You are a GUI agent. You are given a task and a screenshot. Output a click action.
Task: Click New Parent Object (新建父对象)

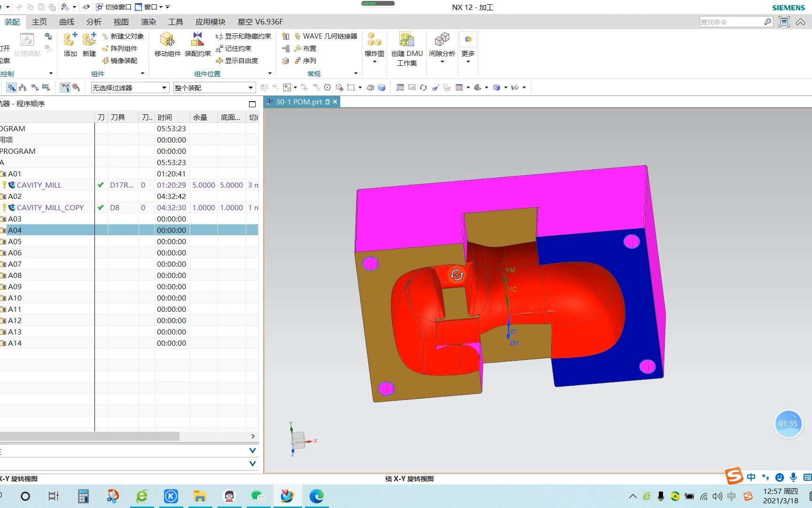pyautogui.click(x=123, y=36)
